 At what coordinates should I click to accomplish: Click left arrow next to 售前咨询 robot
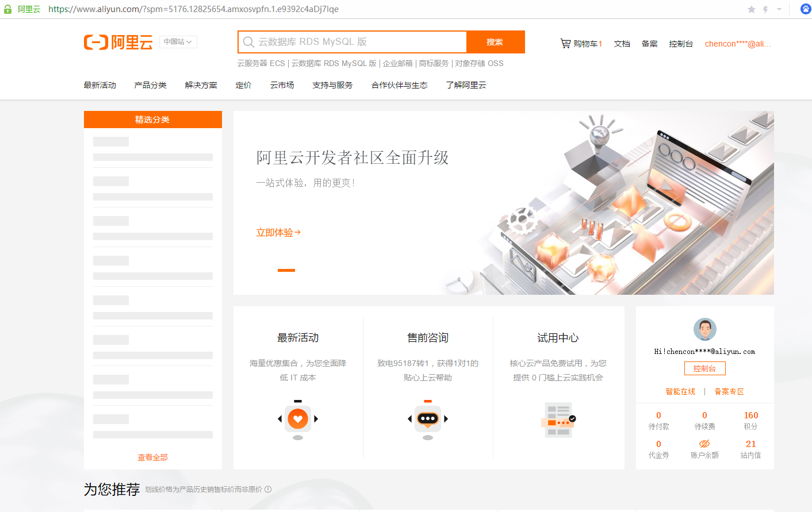click(409, 419)
